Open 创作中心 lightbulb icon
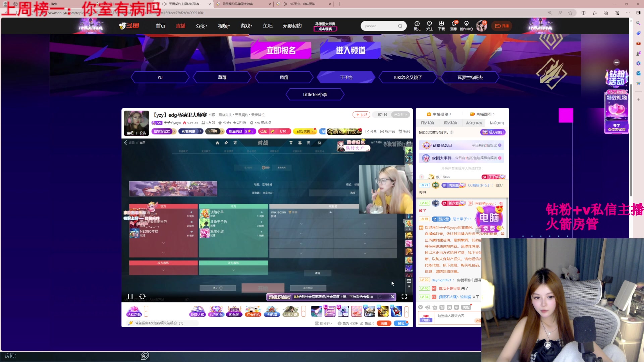The image size is (644, 362). point(466,25)
